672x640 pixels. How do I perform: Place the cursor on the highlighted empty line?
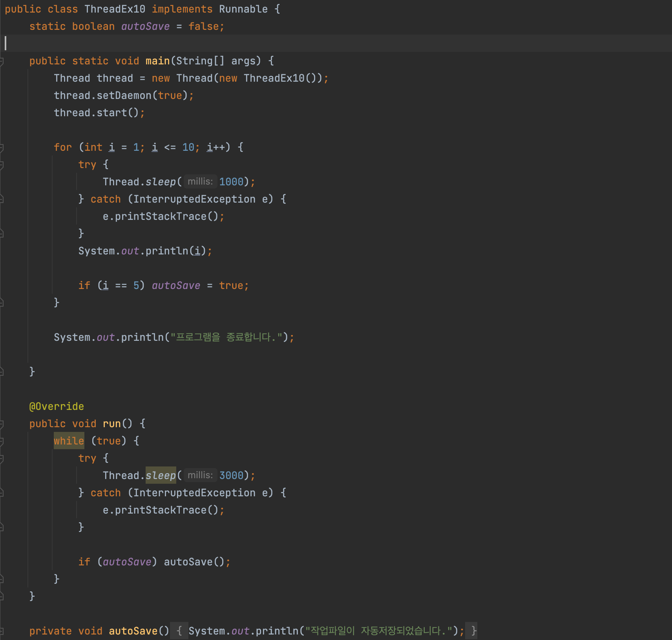tap(336, 43)
